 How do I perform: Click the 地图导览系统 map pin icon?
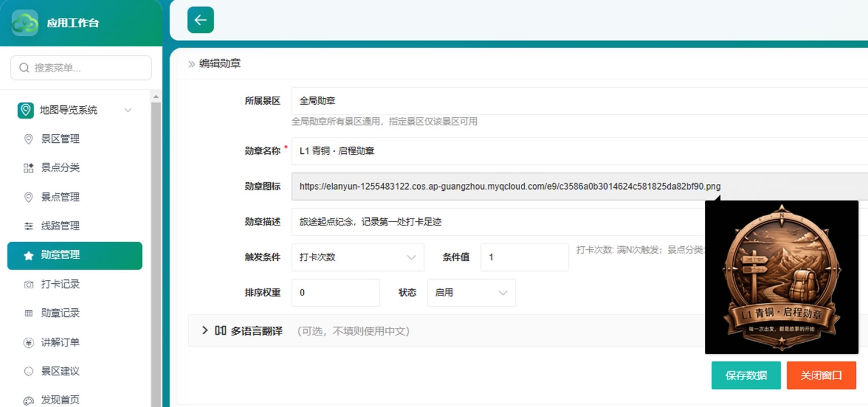25,110
